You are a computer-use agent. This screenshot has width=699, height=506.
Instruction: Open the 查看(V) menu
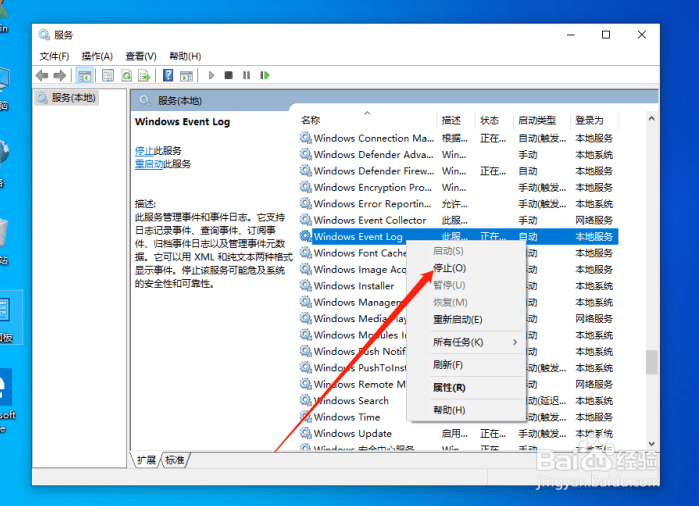(x=141, y=56)
